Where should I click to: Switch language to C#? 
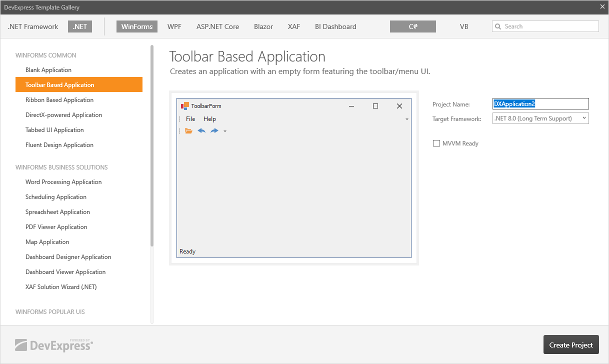pos(413,26)
